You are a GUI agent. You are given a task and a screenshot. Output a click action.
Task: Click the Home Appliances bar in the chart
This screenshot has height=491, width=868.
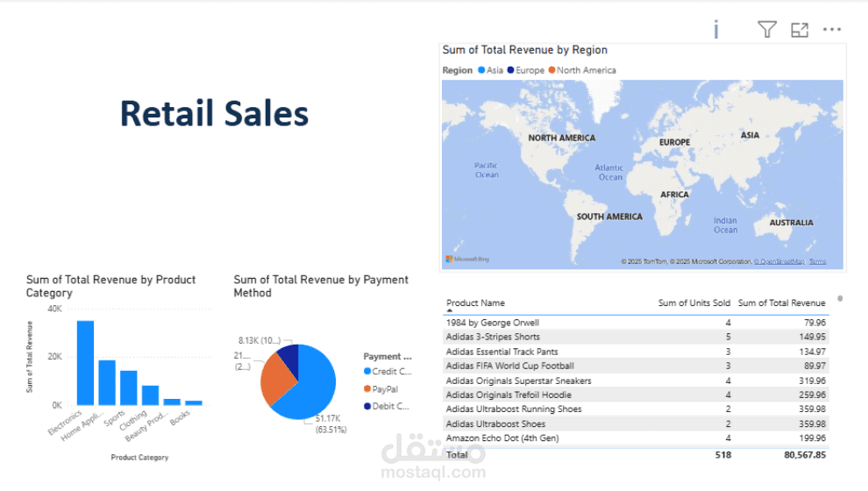(107, 382)
